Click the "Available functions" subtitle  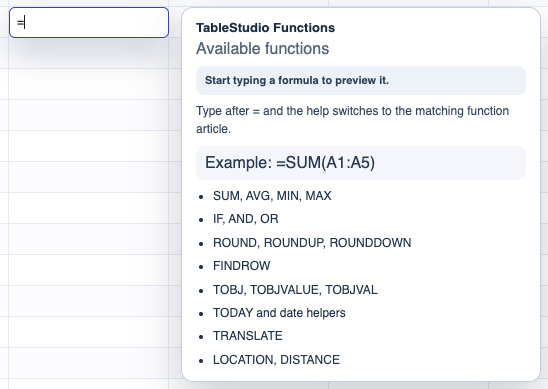click(262, 48)
